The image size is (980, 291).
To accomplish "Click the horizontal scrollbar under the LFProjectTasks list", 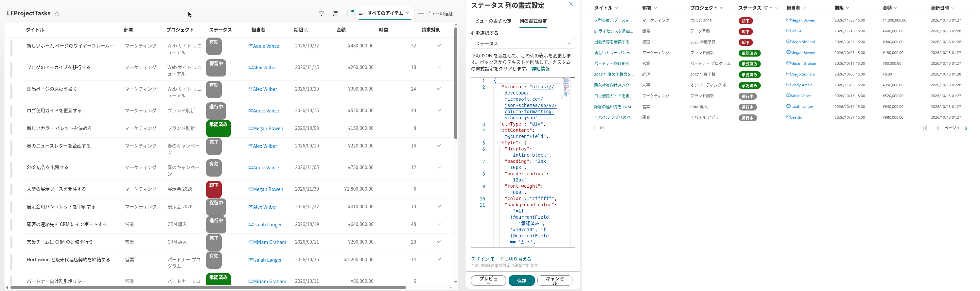I will tap(208, 288).
